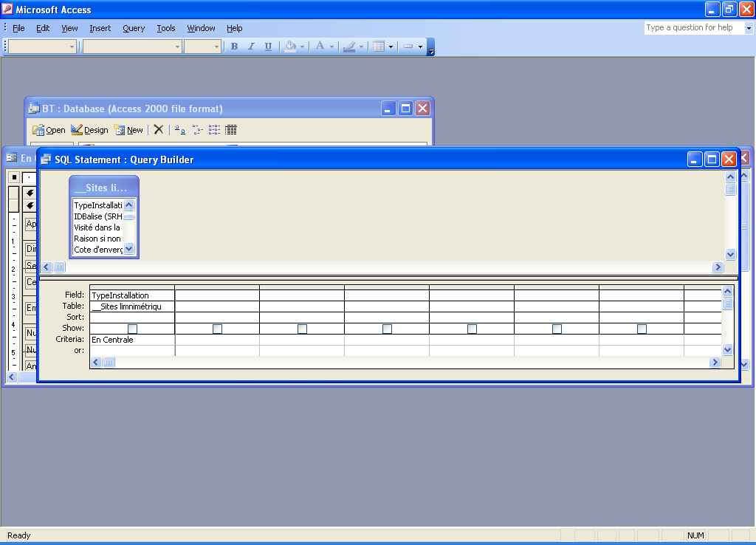The height and width of the screenshot is (545, 756).
Task: Click the special effect icon
Action: 408,47
